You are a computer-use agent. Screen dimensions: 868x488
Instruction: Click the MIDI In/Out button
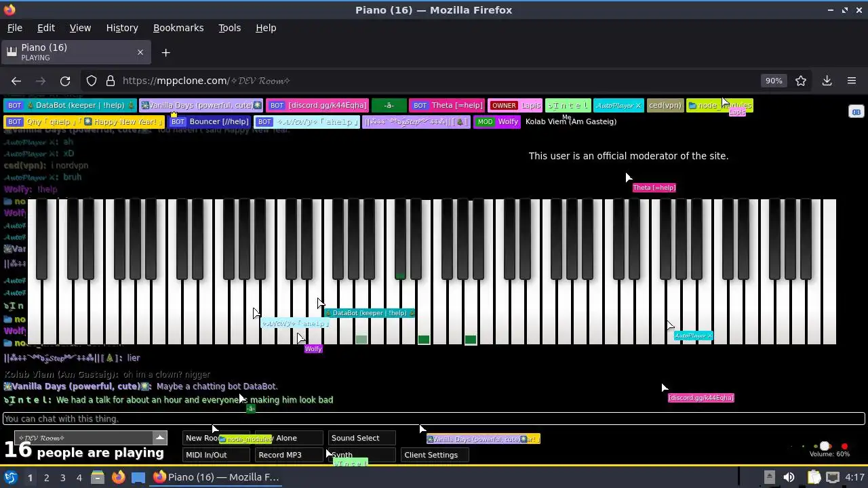pyautogui.click(x=216, y=455)
